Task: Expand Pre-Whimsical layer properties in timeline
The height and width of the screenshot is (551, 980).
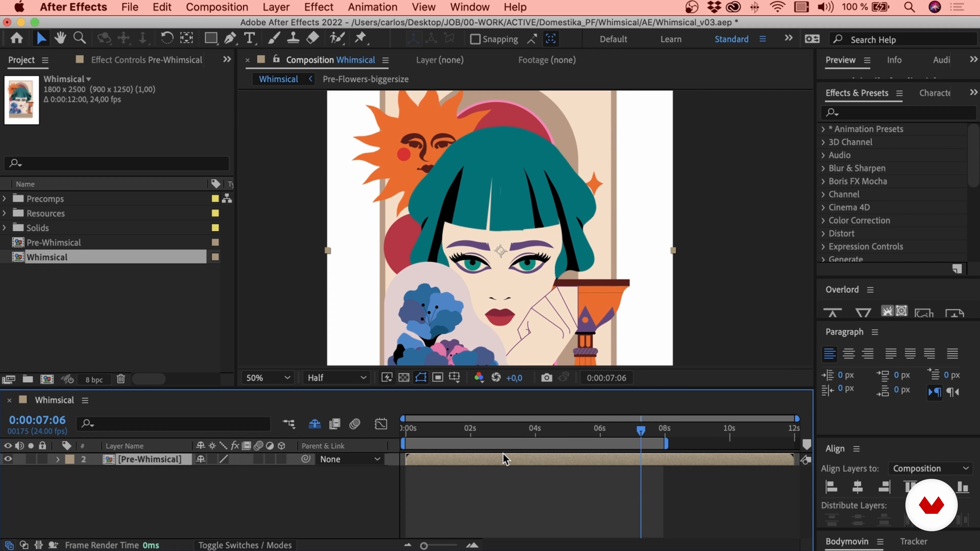Action: 58,459
